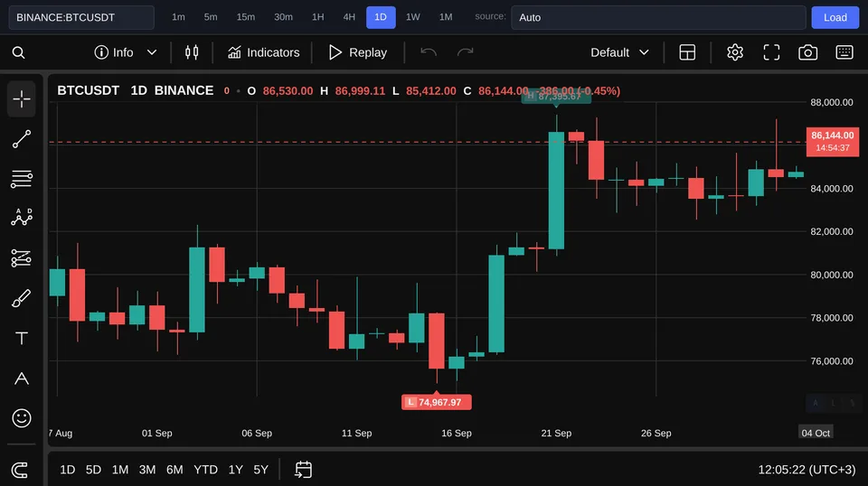Click the BINANCE:BTCUSDT symbol input
This screenshot has width=868, height=486.
pos(81,17)
